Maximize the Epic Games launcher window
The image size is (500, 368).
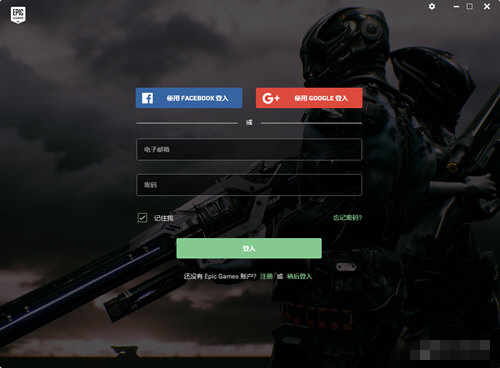pos(469,6)
